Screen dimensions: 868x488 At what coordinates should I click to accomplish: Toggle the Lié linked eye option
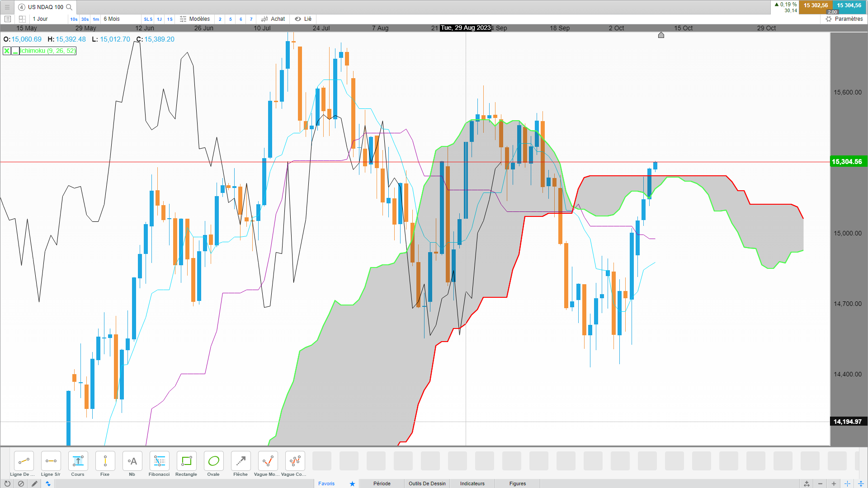click(303, 19)
